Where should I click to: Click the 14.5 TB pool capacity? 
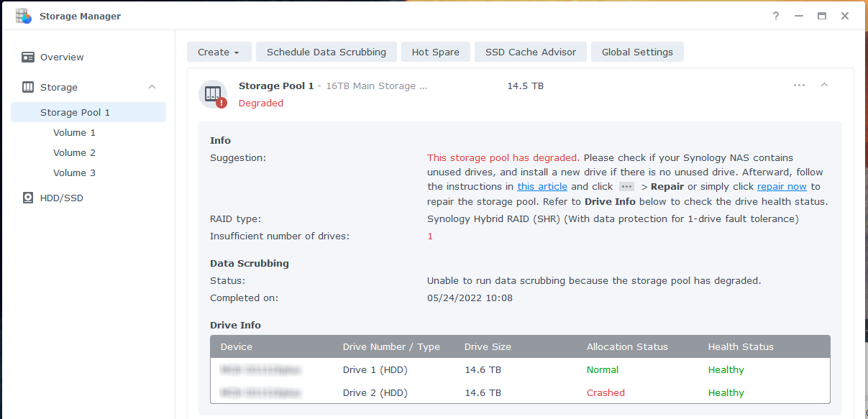(x=526, y=86)
